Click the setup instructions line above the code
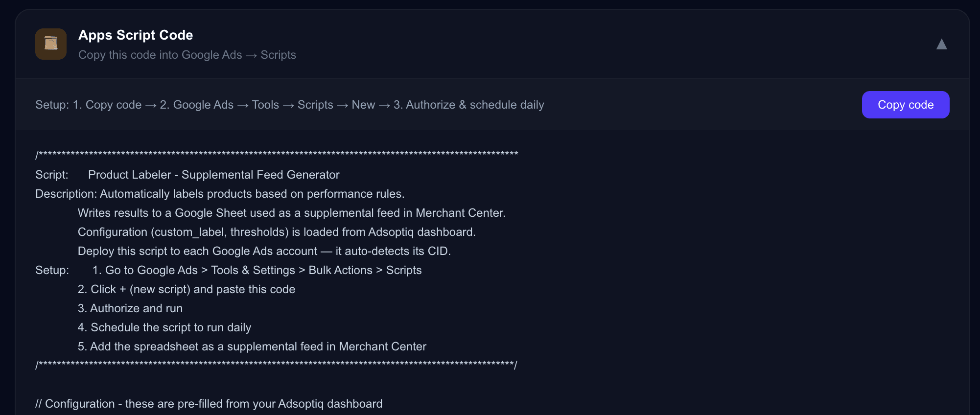The width and height of the screenshot is (980, 415). [x=289, y=105]
